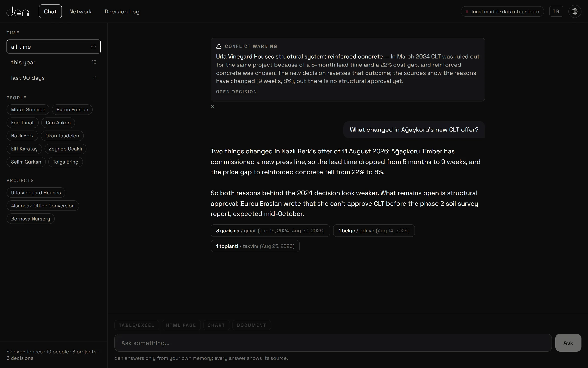Focus the Ask something input field

click(x=333, y=343)
